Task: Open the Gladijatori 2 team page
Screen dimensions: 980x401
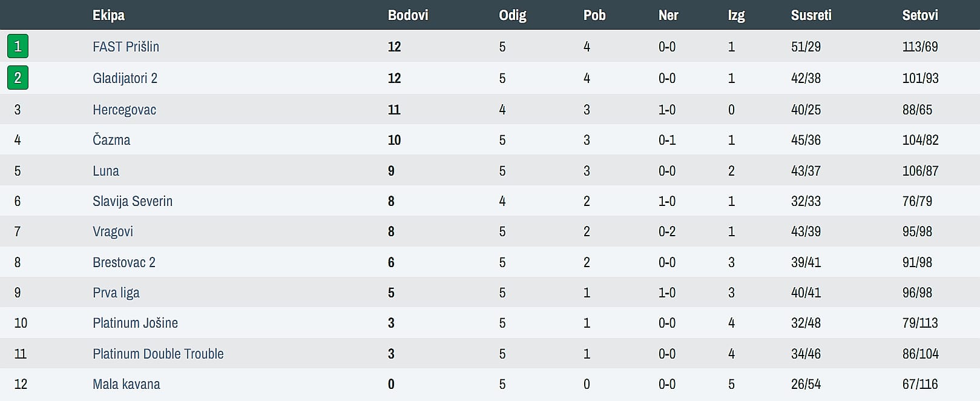Action: (x=125, y=78)
